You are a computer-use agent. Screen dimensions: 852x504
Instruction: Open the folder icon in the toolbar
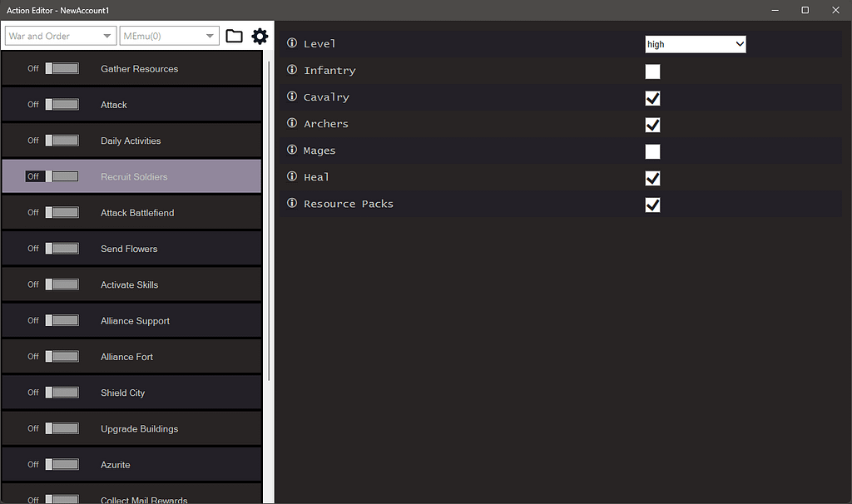[234, 36]
